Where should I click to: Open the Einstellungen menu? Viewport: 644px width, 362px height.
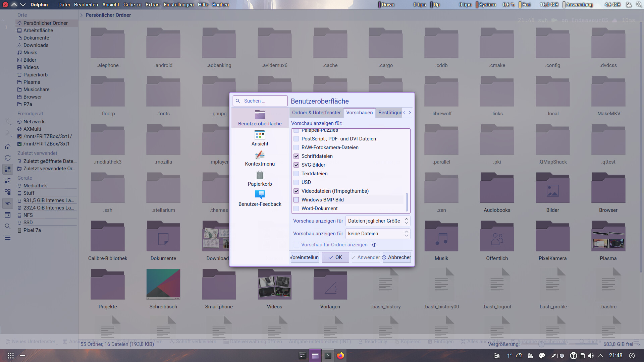(x=178, y=5)
